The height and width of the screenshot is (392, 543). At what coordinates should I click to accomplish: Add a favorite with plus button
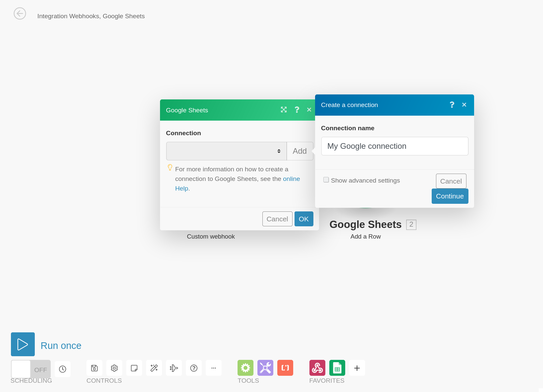click(x=357, y=368)
